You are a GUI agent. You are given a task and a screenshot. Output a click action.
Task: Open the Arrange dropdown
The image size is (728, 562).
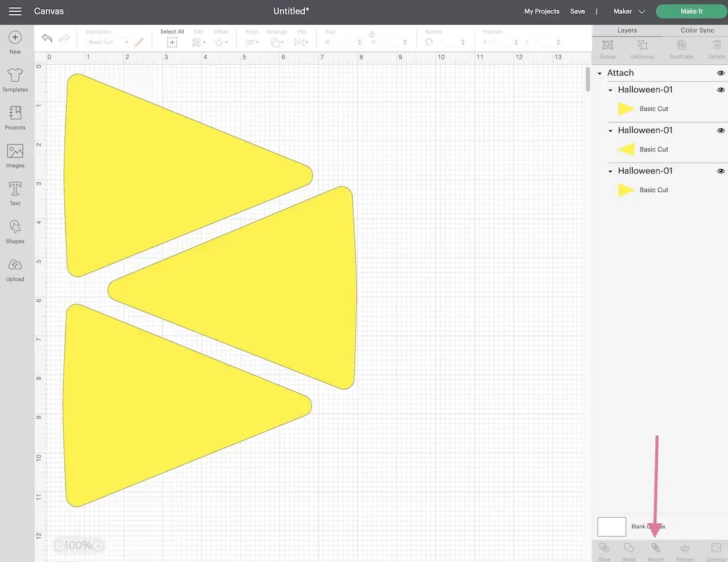[x=277, y=42]
